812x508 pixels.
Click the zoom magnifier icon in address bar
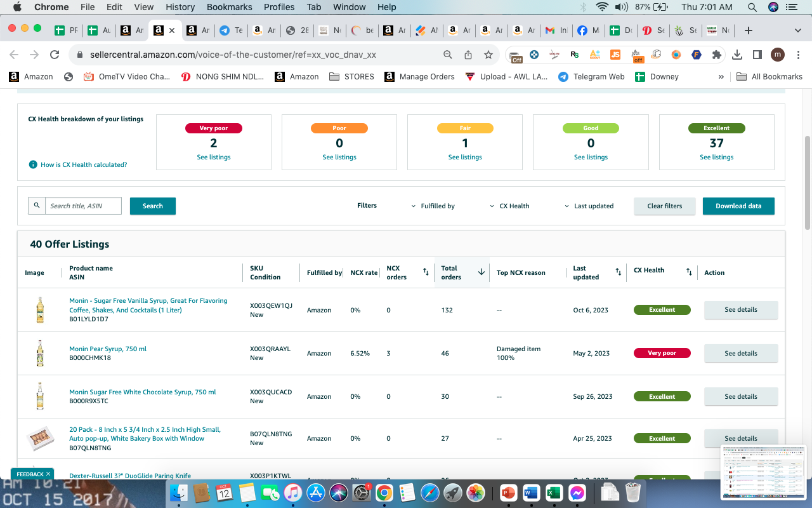tap(448, 55)
